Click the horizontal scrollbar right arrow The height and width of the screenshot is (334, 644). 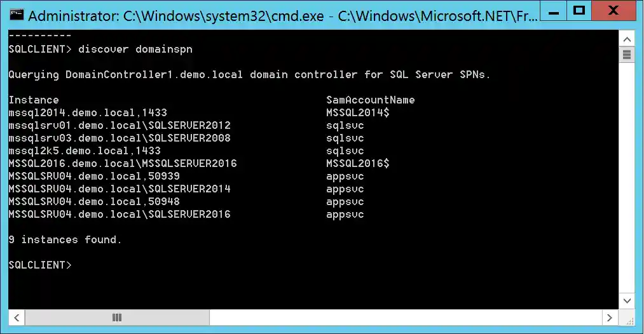pos(610,317)
